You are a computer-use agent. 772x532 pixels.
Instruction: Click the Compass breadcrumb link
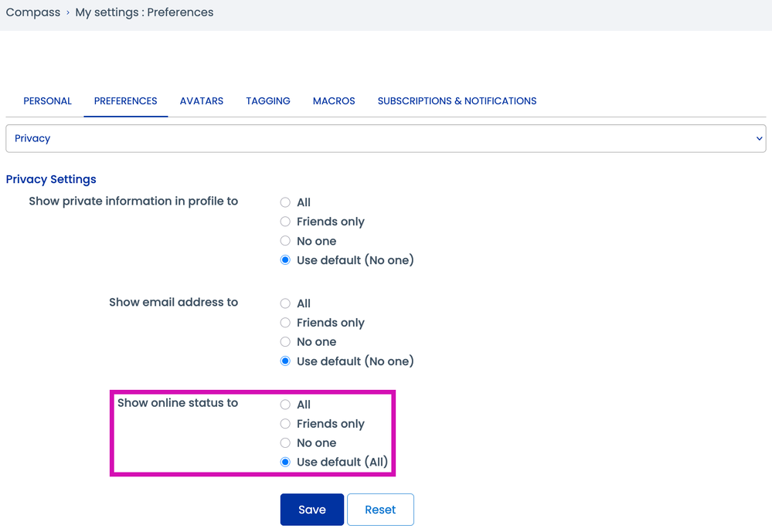tap(33, 12)
